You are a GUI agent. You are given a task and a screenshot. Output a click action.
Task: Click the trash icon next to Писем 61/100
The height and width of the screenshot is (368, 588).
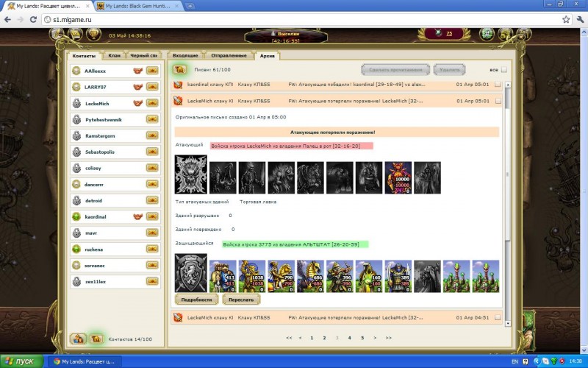point(179,69)
